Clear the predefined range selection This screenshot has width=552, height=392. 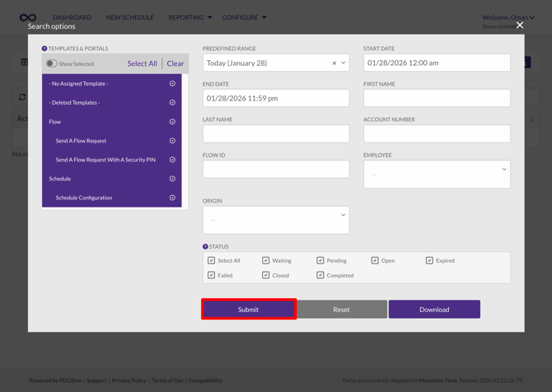coord(334,63)
